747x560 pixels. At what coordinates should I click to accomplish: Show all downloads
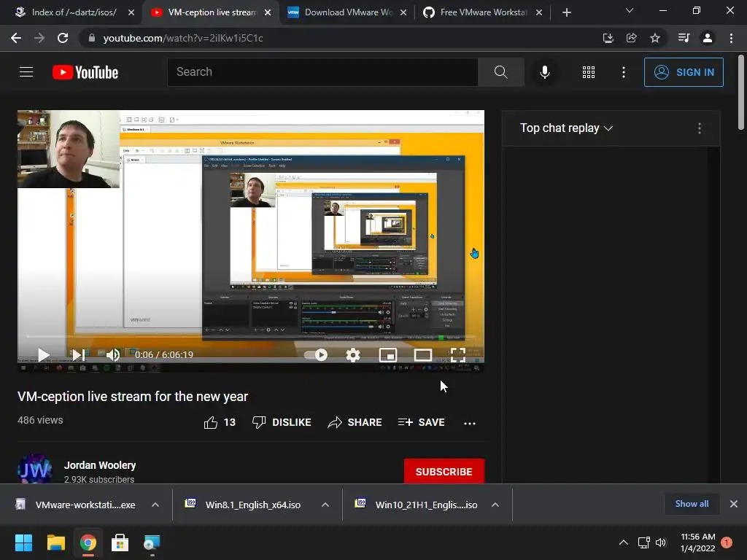[x=692, y=504]
